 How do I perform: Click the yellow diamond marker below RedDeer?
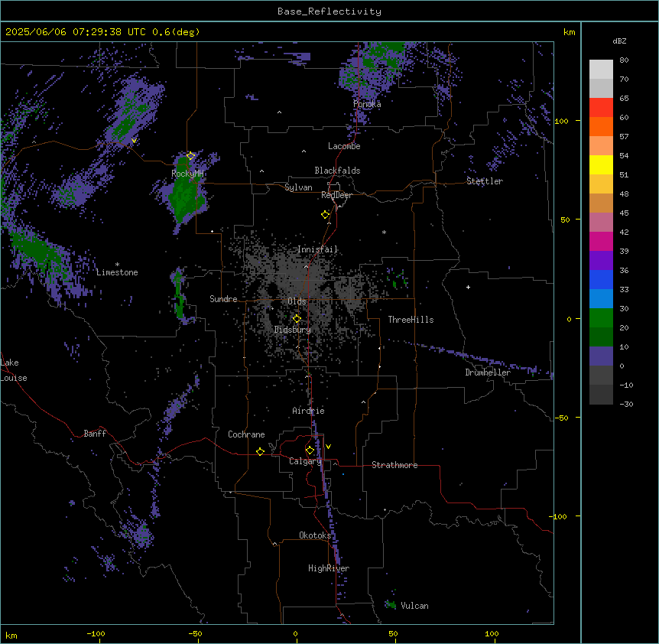pos(325,215)
